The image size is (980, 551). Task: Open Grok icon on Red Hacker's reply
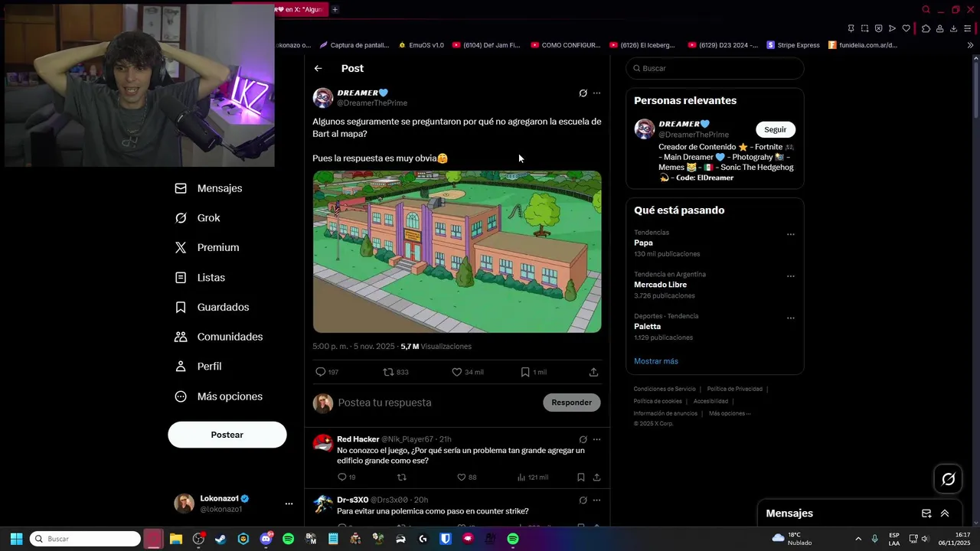tap(583, 439)
